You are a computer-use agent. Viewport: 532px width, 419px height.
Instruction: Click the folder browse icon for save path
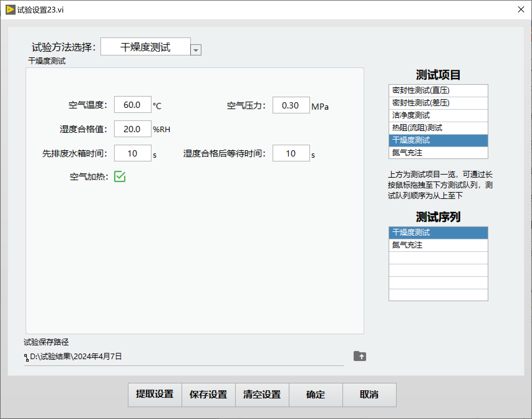pyautogui.click(x=360, y=356)
